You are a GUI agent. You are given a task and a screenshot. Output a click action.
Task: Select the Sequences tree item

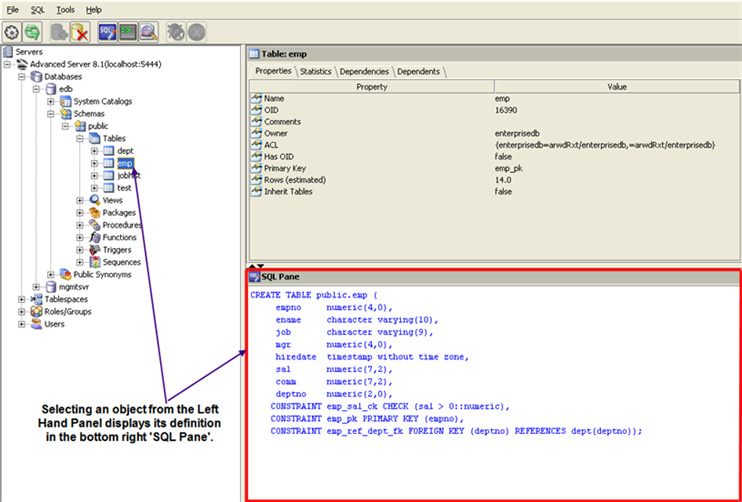click(x=121, y=262)
